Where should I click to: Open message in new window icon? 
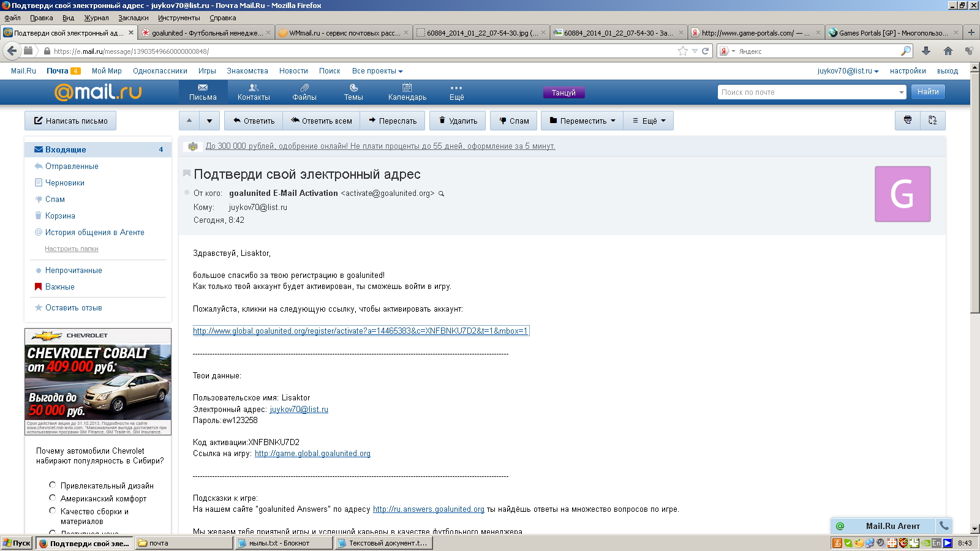pyautogui.click(x=933, y=121)
